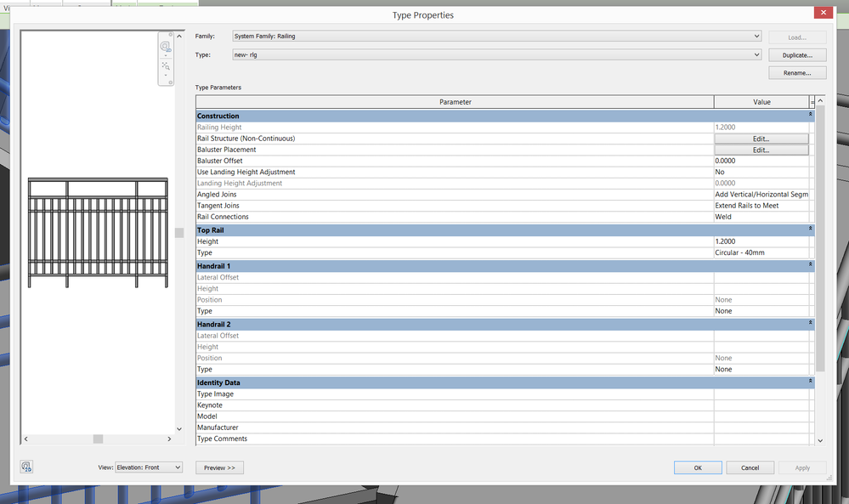Click the Zoom to Fit navigation icon
The image size is (849, 504).
(x=166, y=66)
